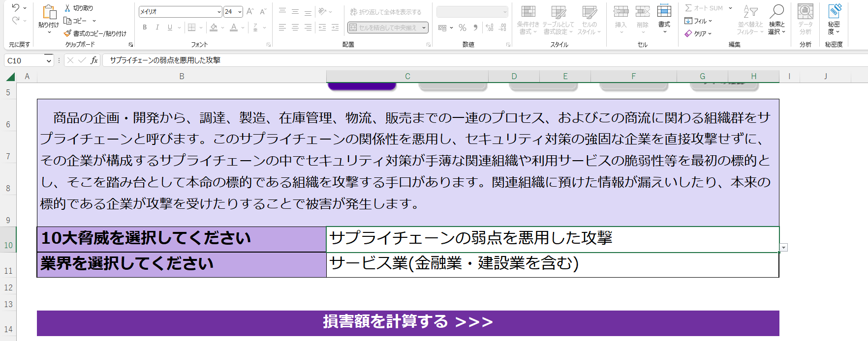Toggle Underline formatting
Image resolution: width=868 pixels, height=341 pixels.
(170, 28)
